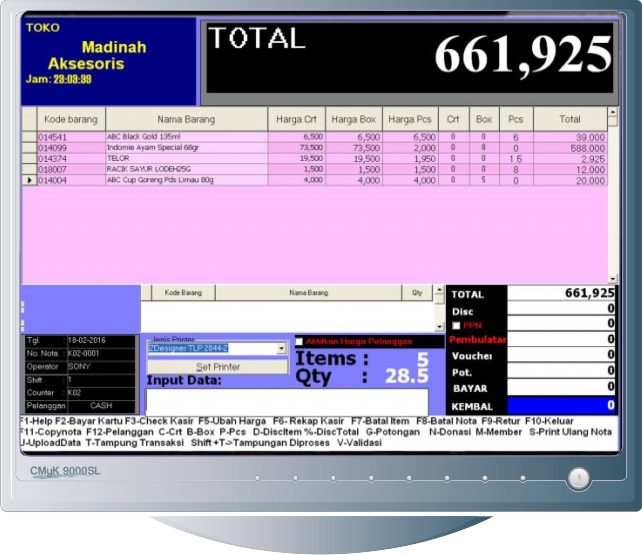
Task: Enable the Aktifkan Harga Pelanggan checkbox
Action: [298, 341]
